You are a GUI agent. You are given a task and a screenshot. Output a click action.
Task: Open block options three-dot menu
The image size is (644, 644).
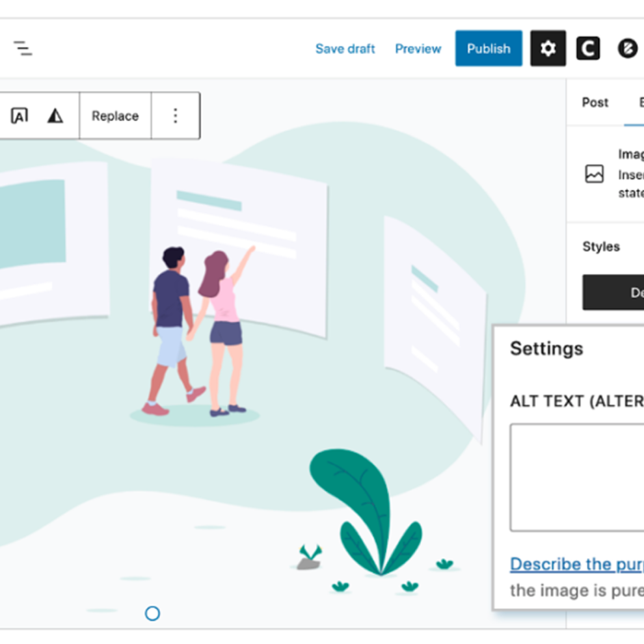[175, 116]
